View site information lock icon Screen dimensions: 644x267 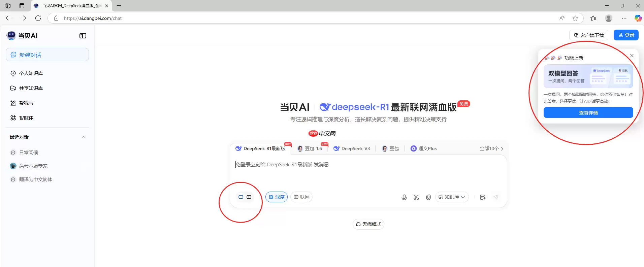click(x=56, y=18)
